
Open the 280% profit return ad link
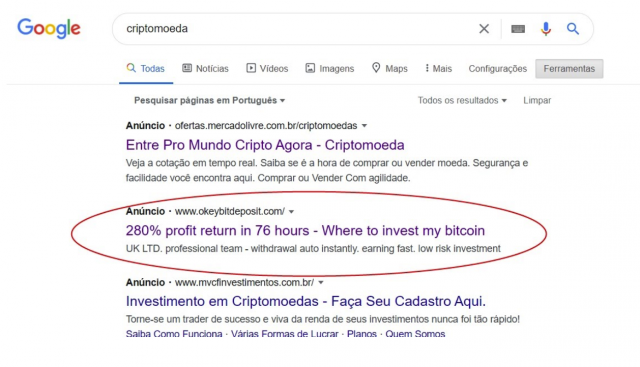305,231
